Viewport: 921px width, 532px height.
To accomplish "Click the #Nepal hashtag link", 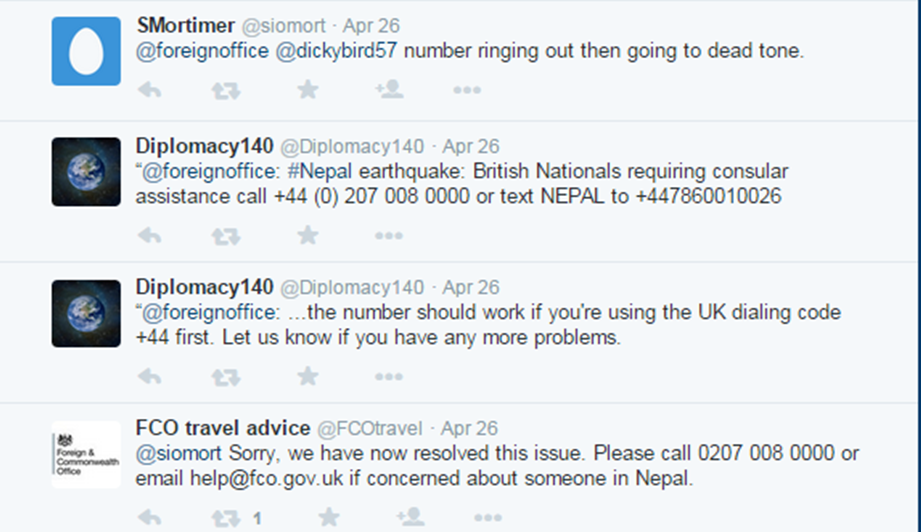I will pos(327,171).
